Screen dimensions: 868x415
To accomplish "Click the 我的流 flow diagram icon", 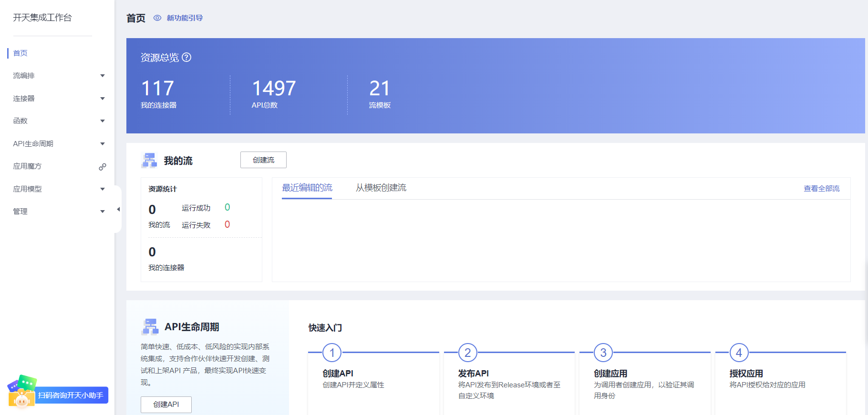I will pos(149,161).
